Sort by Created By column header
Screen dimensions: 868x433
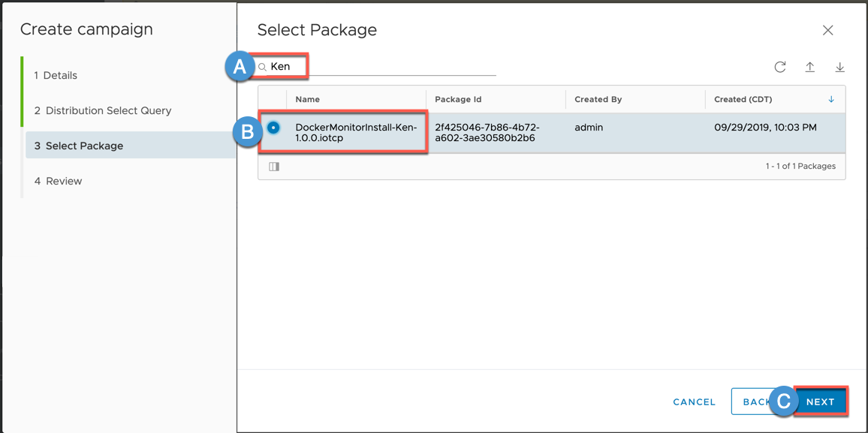pos(598,99)
